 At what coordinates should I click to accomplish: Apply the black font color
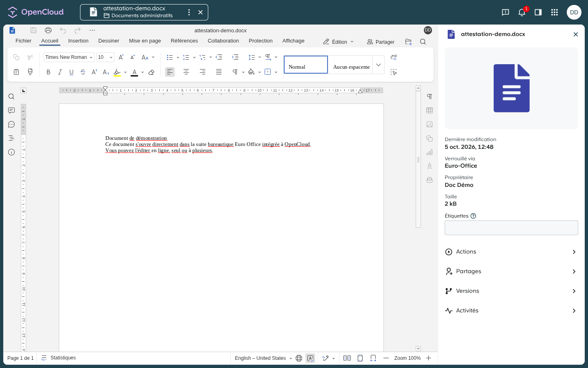[134, 72]
